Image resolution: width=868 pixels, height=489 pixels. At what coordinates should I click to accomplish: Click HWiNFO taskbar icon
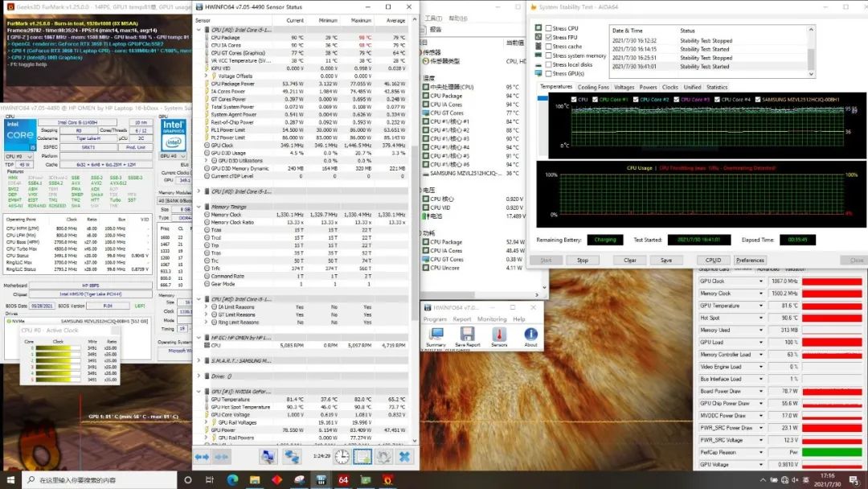tap(321, 479)
